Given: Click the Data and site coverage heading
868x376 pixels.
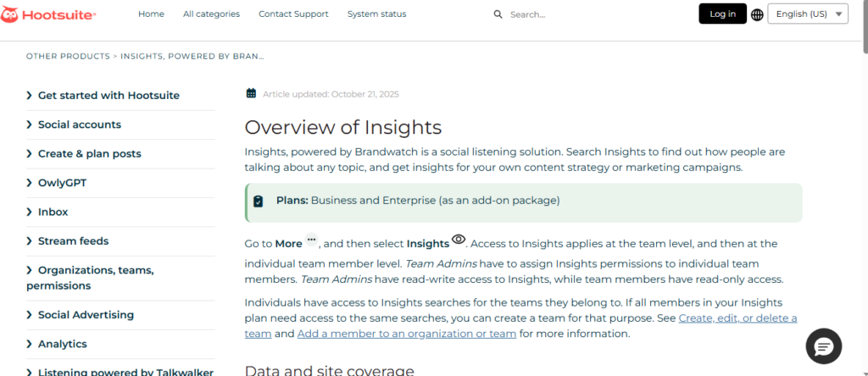Looking at the screenshot, I should click(330, 369).
